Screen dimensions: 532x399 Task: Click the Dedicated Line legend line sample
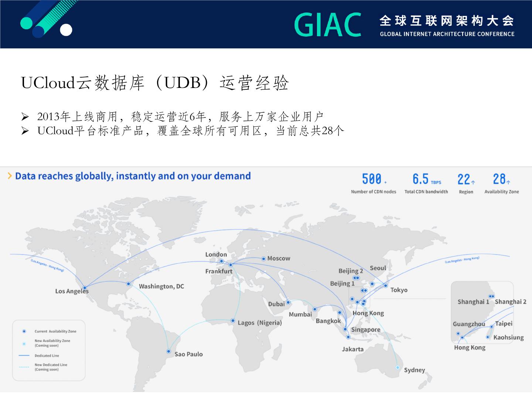point(24,355)
